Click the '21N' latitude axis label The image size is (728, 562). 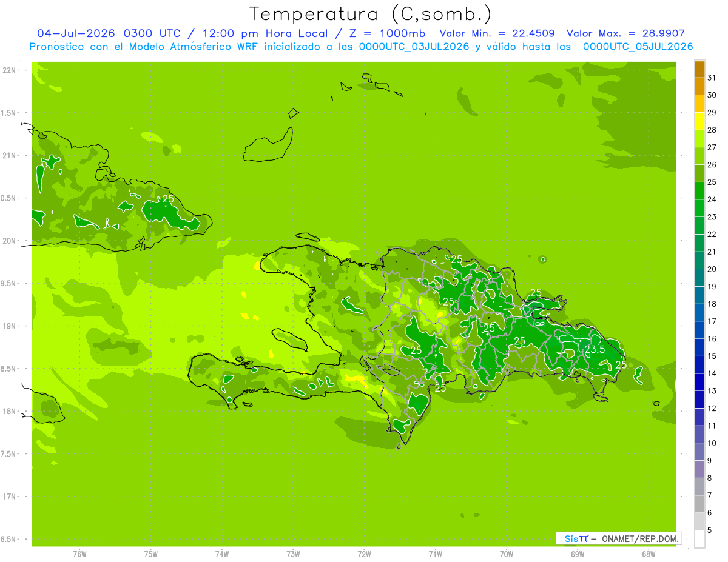coord(9,156)
